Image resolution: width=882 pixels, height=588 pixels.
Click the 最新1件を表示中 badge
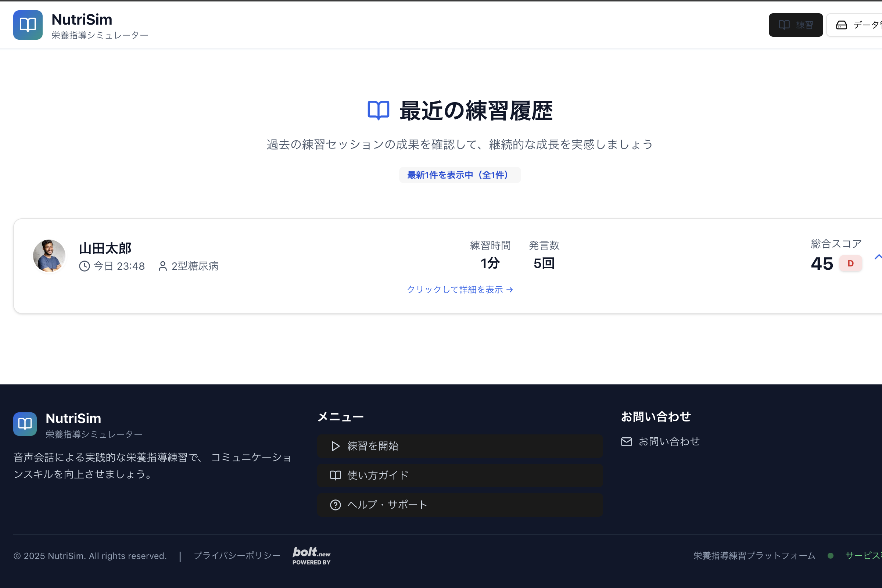pos(460,175)
